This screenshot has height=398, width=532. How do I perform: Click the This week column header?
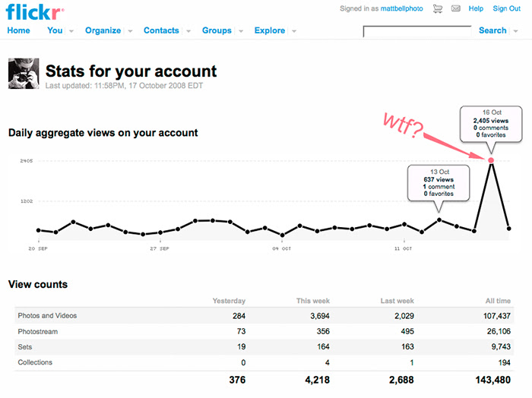click(x=313, y=301)
